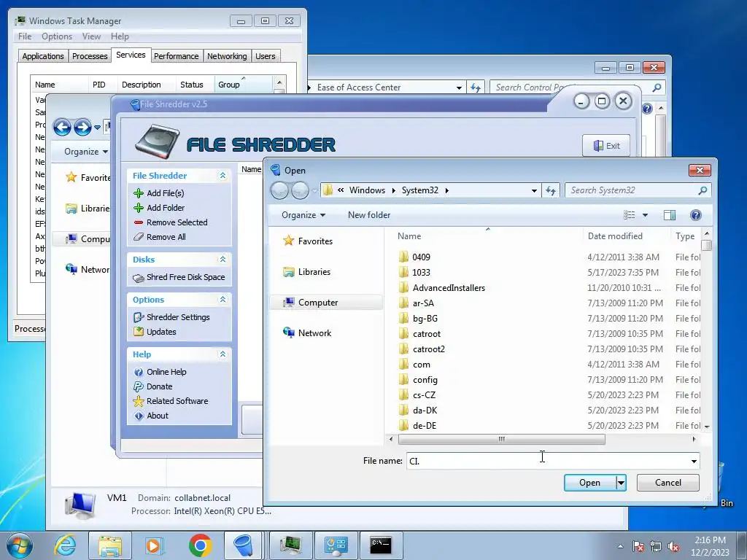This screenshot has height=560, width=747.
Task: Click the Forward arrow in Explorer window
Action: click(82, 127)
